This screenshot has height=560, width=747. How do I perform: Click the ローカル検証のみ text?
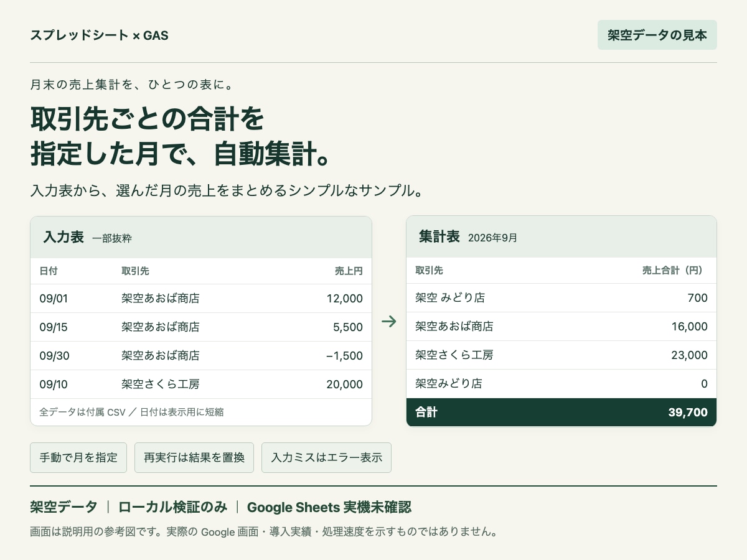(x=172, y=507)
